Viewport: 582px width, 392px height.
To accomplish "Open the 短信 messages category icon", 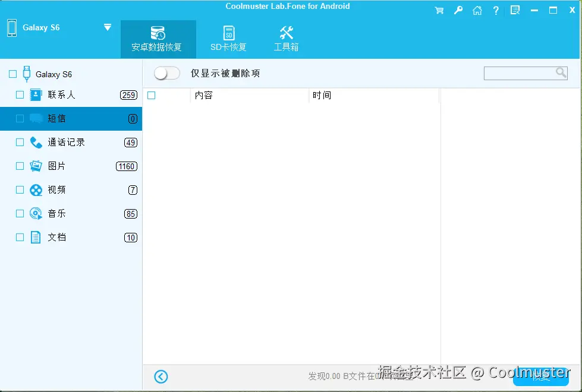I will point(34,118).
